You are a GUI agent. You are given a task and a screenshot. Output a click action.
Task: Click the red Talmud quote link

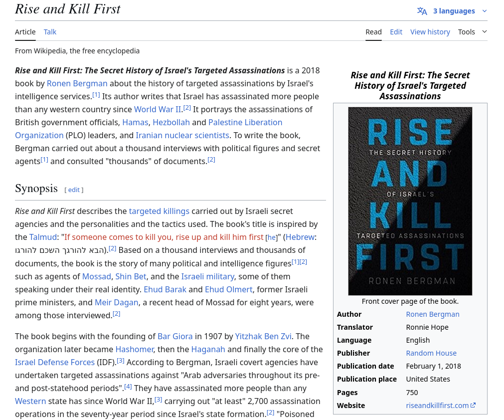tap(164, 237)
